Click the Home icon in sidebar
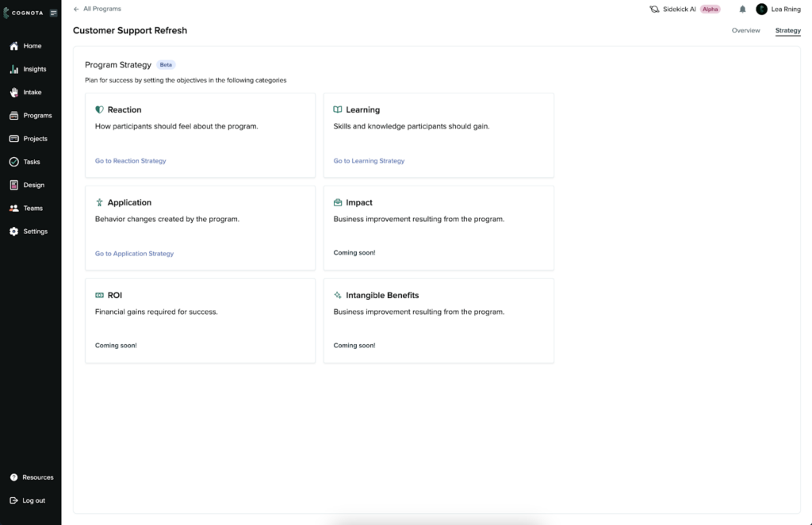The width and height of the screenshot is (812, 525). point(13,46)
